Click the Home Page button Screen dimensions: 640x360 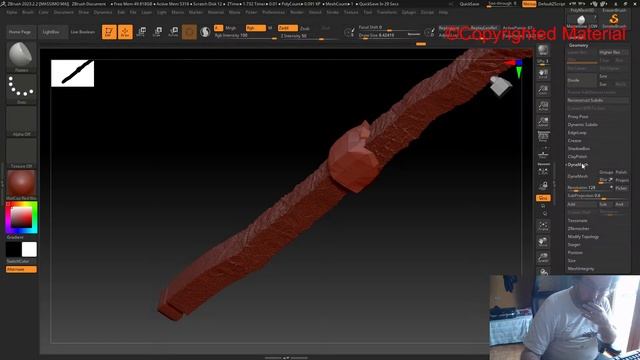pyautogui.click(x=20, y=32)
